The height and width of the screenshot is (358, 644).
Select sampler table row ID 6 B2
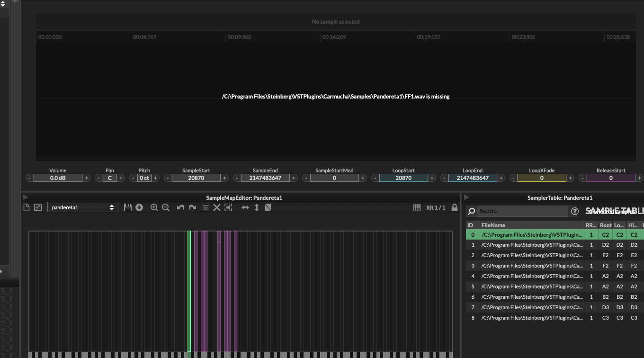555,297
